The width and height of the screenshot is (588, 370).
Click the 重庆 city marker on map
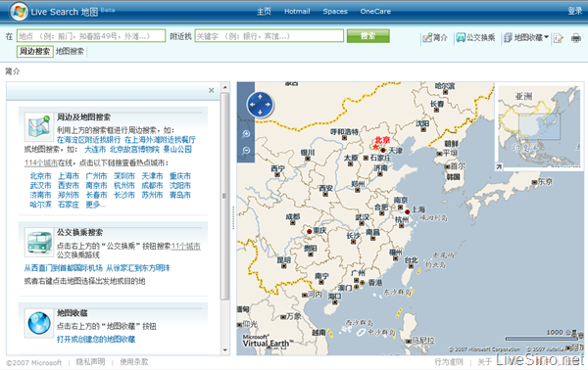point(310,232)
